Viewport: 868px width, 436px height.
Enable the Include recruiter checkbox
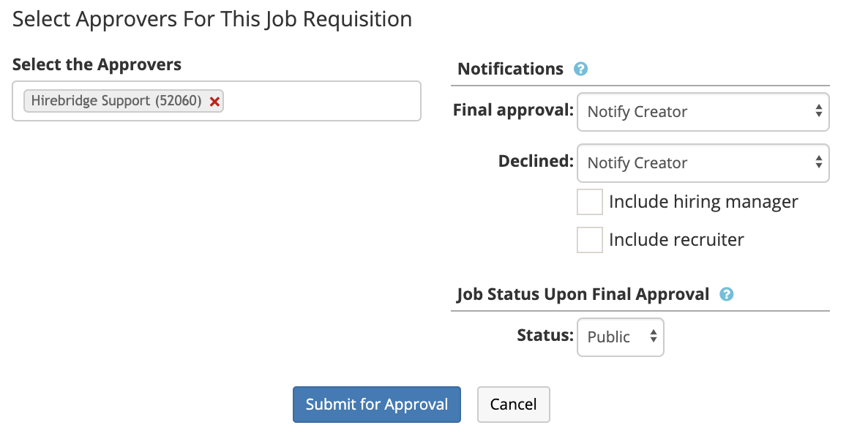tap(589, 240)
